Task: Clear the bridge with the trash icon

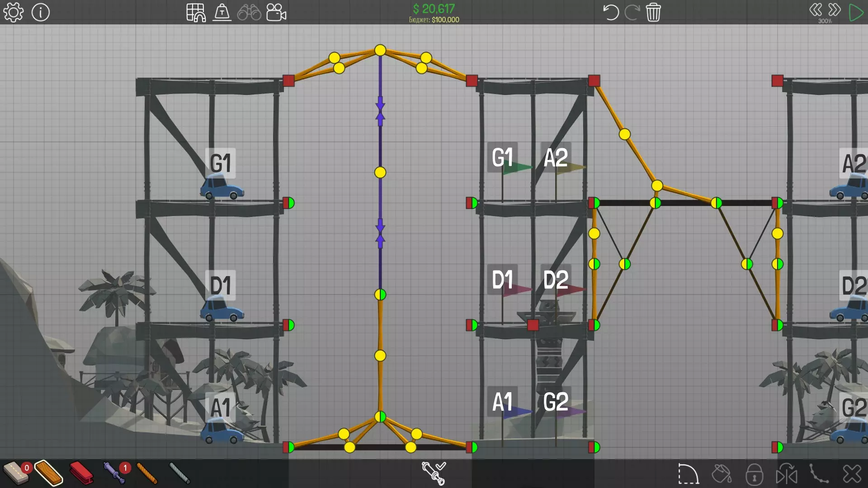Action: tap(653, 12)
